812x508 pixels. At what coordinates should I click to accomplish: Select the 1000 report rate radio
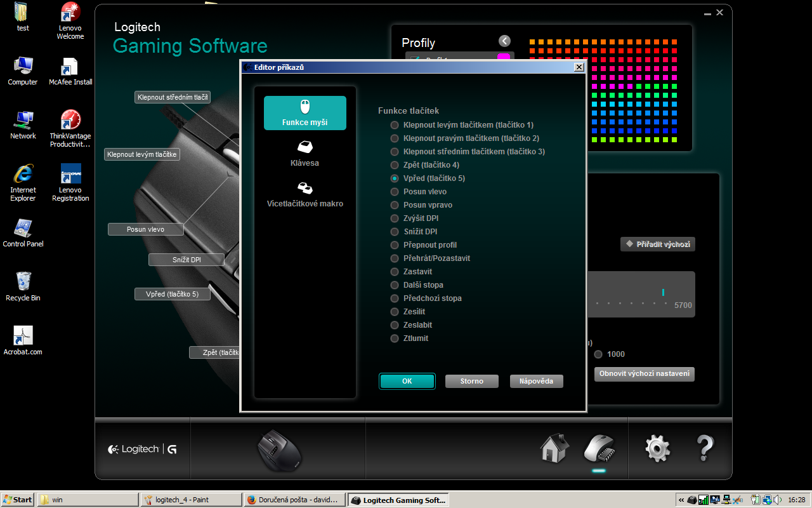[x=598, y=354]
